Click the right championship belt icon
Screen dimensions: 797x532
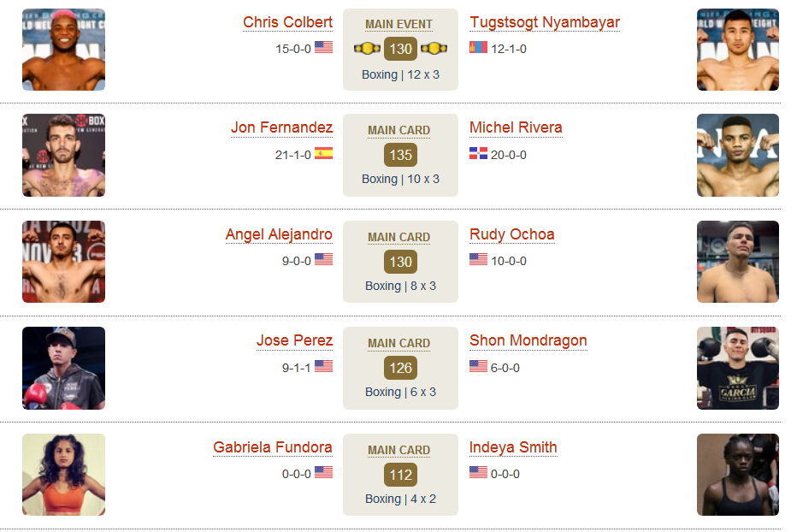(434, 49)
